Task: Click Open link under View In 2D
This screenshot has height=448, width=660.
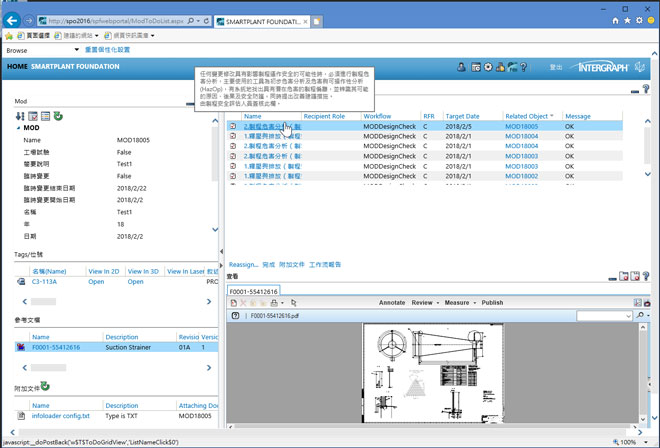Action: (96, 282)
